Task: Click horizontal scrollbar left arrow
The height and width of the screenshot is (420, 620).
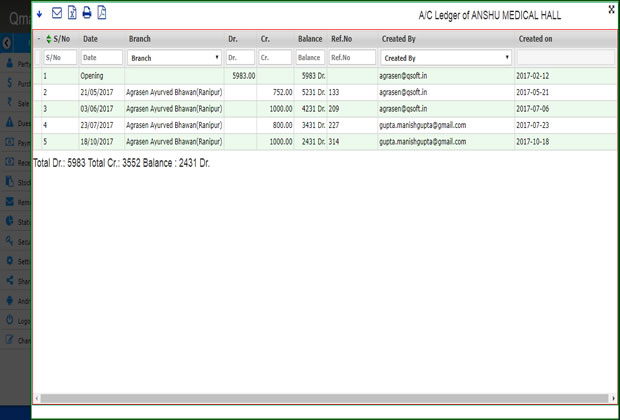Action: (36, 398)
